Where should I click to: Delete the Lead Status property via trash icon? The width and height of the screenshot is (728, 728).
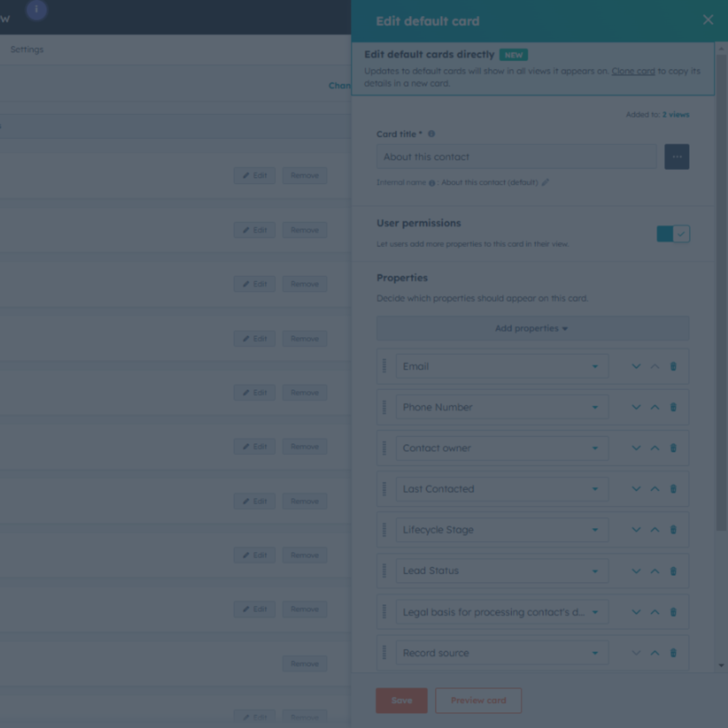tap(673, 571)
